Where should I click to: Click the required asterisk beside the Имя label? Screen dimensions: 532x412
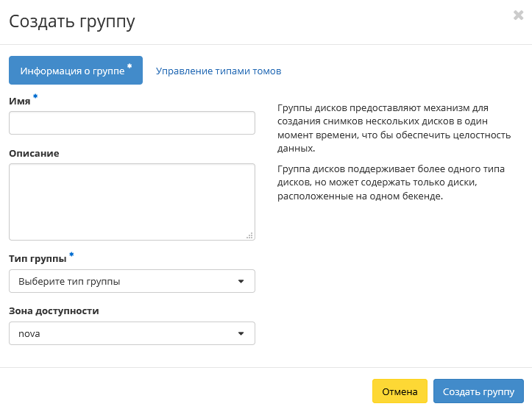point(35,97)
